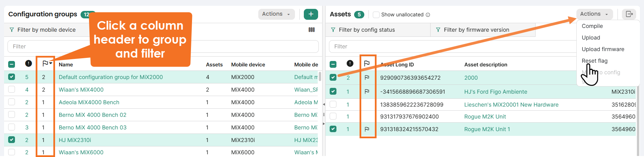Click the flag on the HJ's Ford Figo Ambiente row

[x=367, y=91]
